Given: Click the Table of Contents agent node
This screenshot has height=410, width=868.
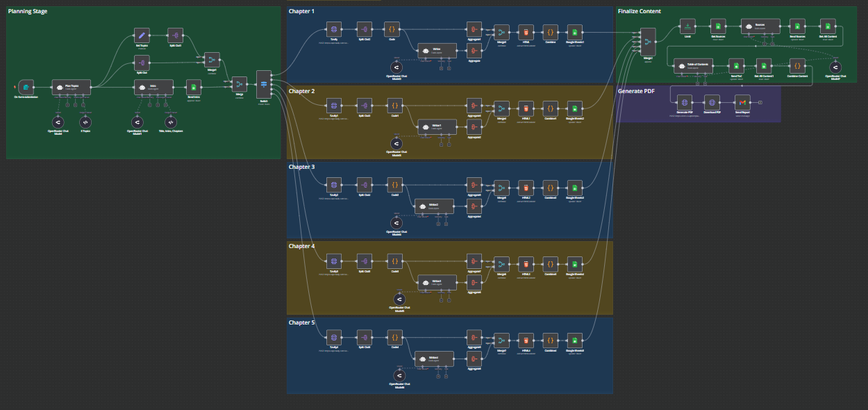Looking at the screenshot, I should point(693,65).
